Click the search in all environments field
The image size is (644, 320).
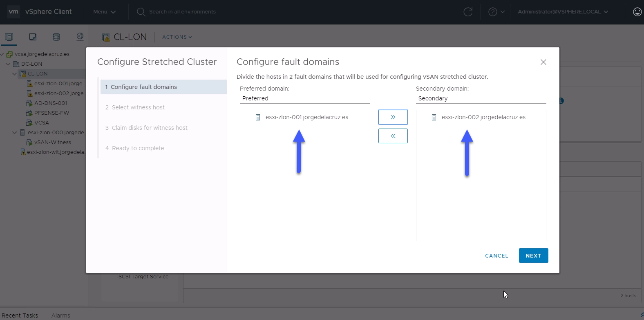coord(182,12)
